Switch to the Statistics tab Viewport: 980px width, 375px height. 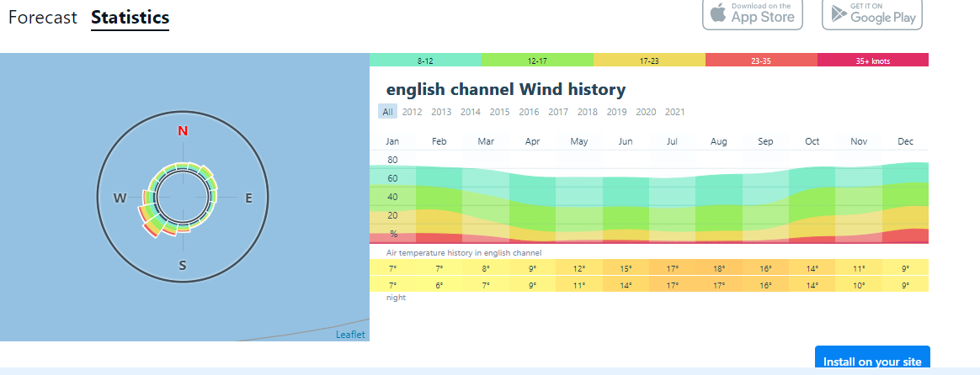(x=130, y=17)
